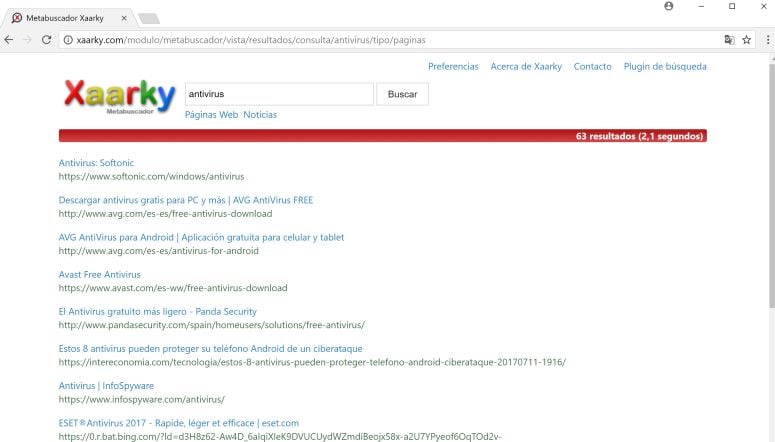This screenshot has height=442, width=775.
Task: Open Descargar antivirus gratis AVG result
Action: [x=186, y=200]
